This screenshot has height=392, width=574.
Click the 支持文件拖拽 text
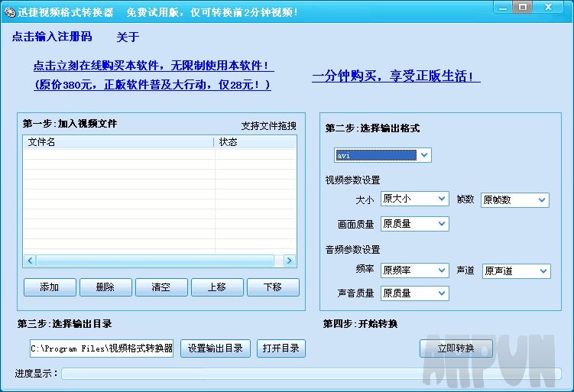268,126
